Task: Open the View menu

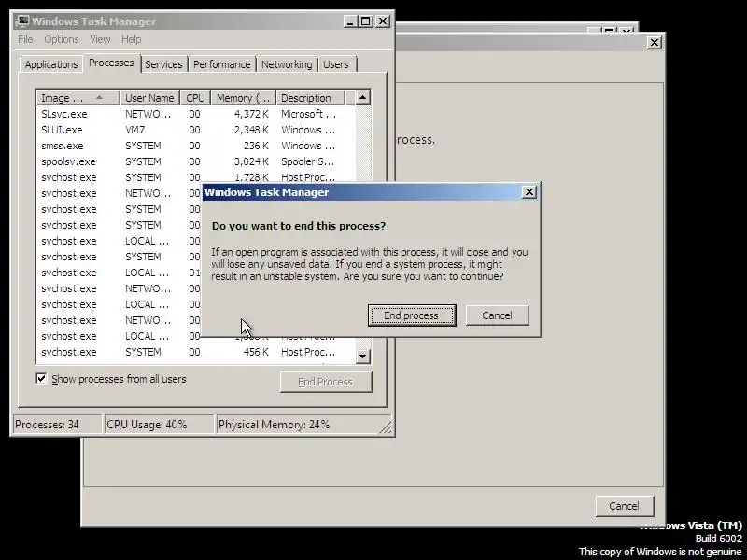Action: click(100, 39)
